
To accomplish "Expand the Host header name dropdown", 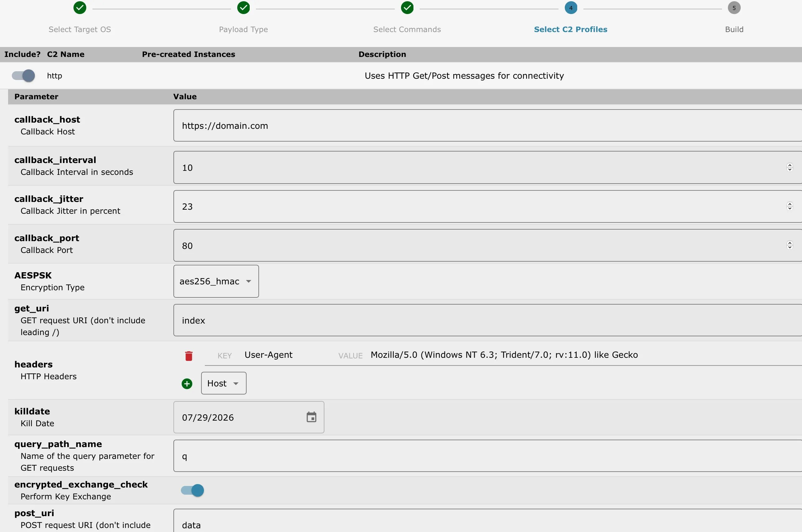I will [224, 383].
